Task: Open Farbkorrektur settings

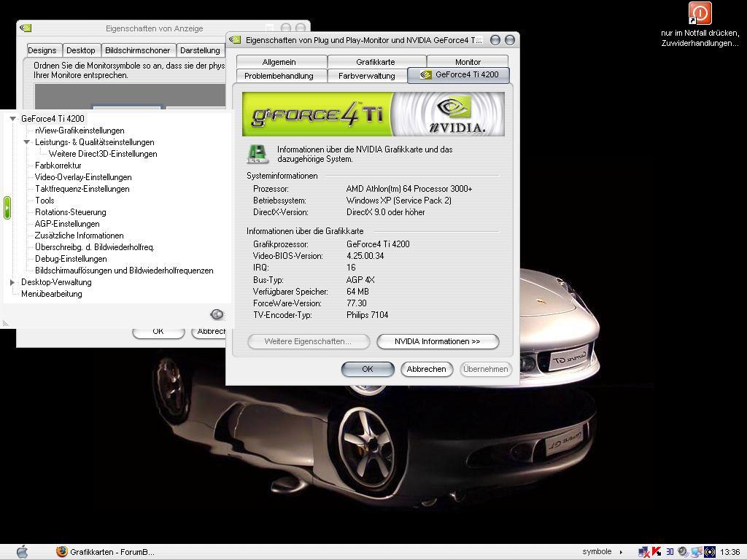Action: coord(58,166)
